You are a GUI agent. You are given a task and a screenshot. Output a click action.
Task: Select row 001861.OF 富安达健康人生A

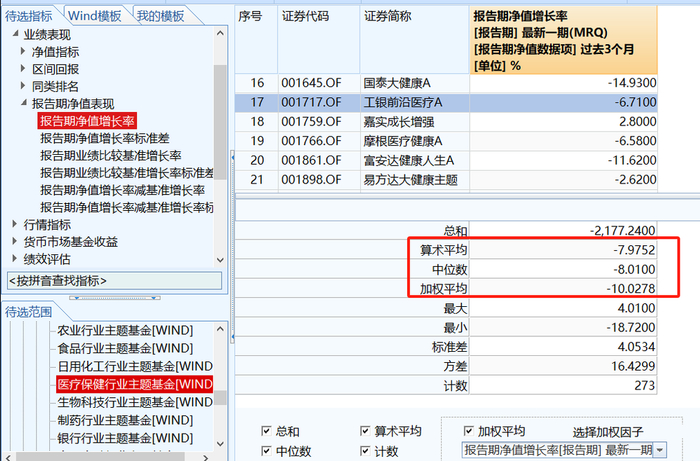[446, 160]
